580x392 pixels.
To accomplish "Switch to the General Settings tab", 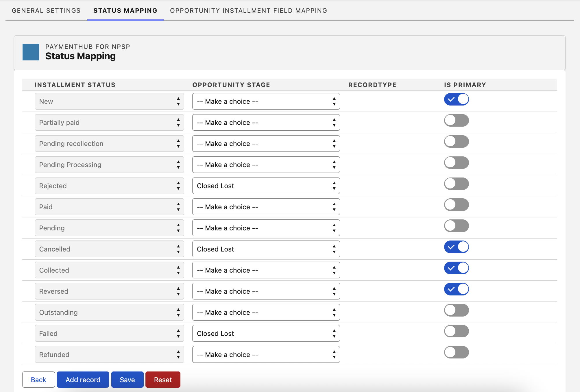I will 46,10.
